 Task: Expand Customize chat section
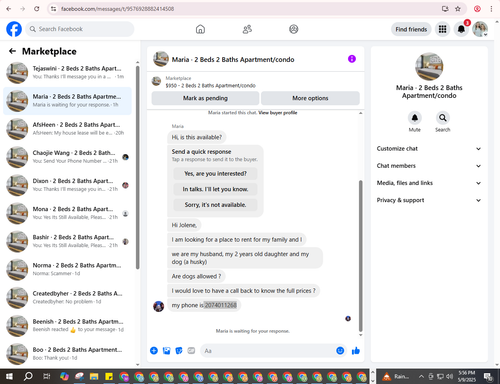click(x=429, y=149)
